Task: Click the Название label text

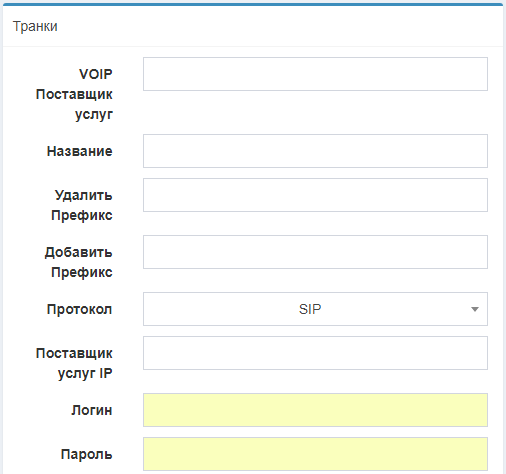Action: click(x=80, y=151)
